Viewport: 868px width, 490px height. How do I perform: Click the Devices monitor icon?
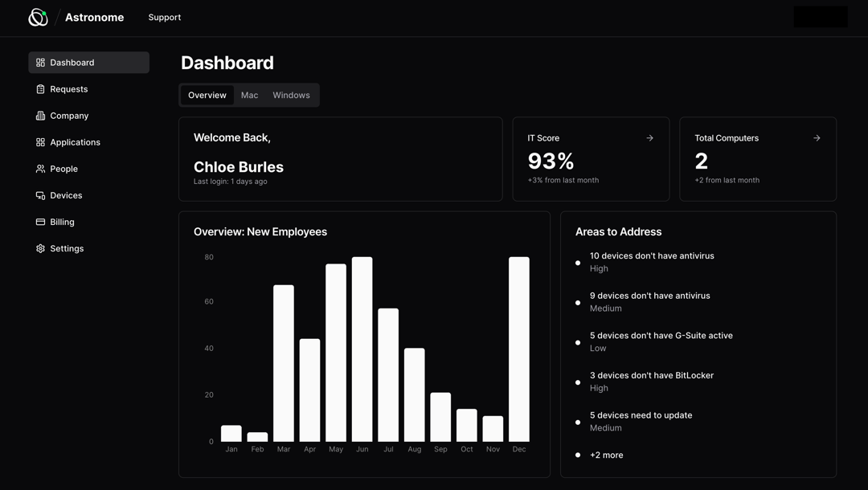[40, 195]
